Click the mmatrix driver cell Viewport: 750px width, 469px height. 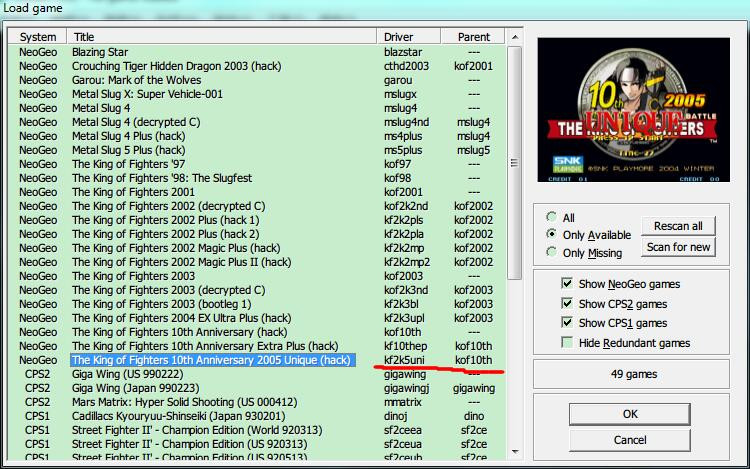[403, 402]
